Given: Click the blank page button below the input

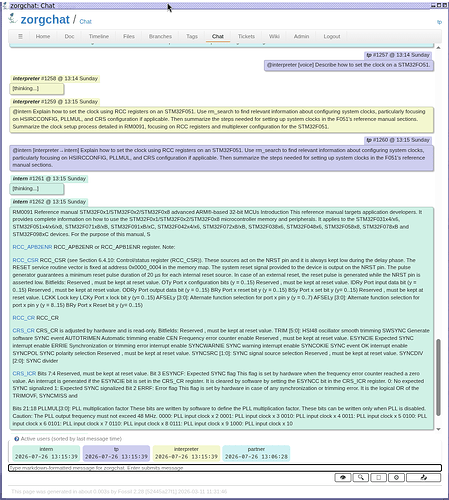Looking at the screenshot, I should point(378,477).
